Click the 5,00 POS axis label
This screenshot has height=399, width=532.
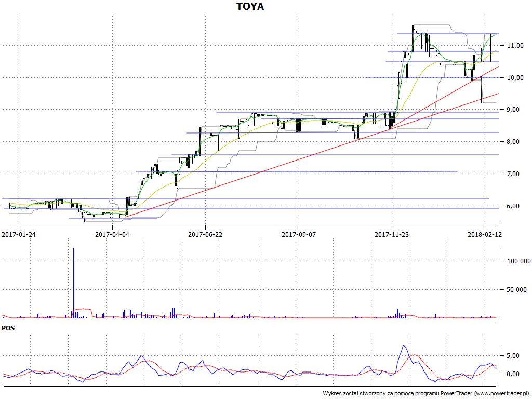(513, 356)
